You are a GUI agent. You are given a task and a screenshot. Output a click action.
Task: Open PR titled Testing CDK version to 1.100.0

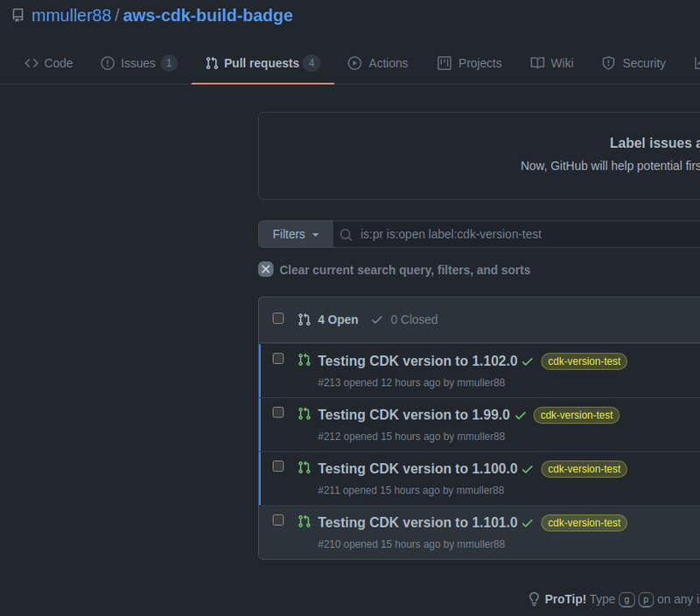[418, 469]
